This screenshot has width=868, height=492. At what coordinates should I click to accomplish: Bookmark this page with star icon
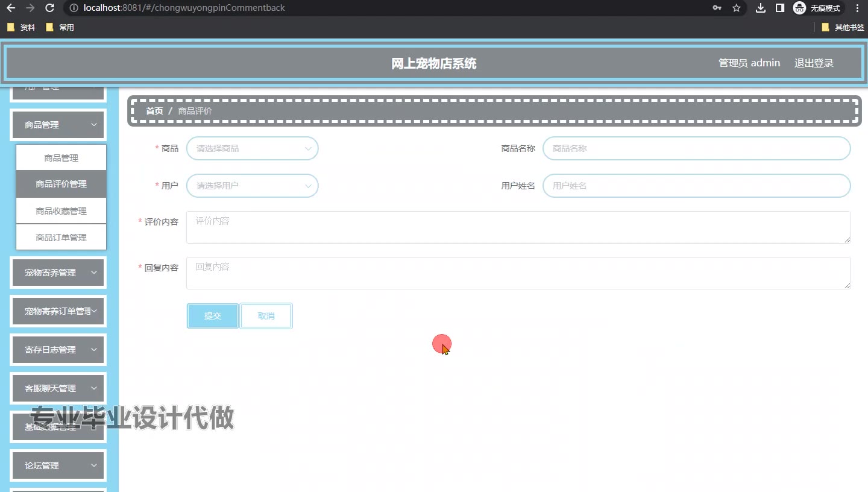point(736,8)
